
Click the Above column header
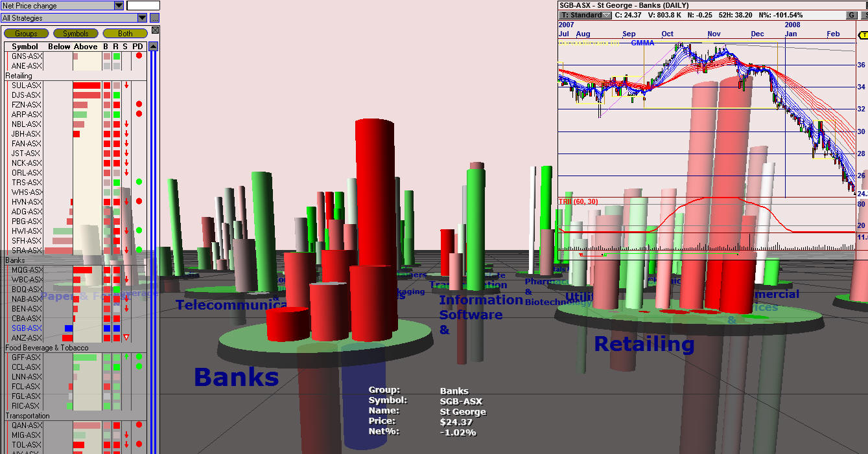click(86, 47)
